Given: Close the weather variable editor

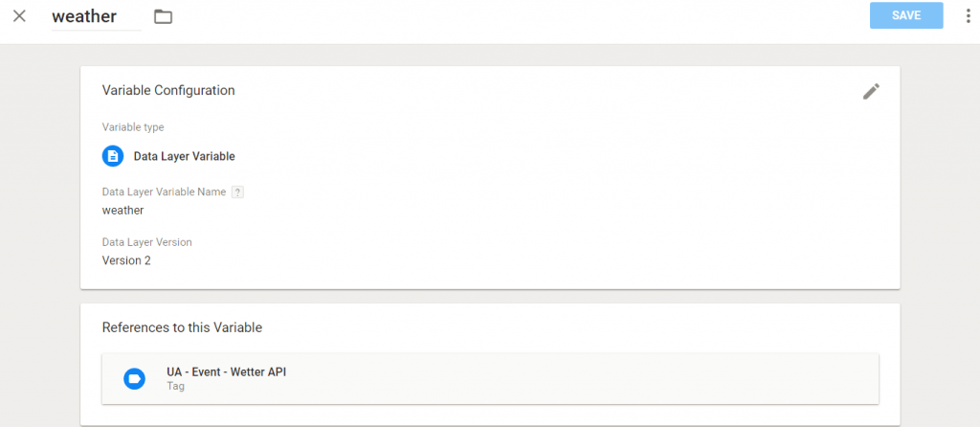Looking at the screenshot, I should [19, 16].
